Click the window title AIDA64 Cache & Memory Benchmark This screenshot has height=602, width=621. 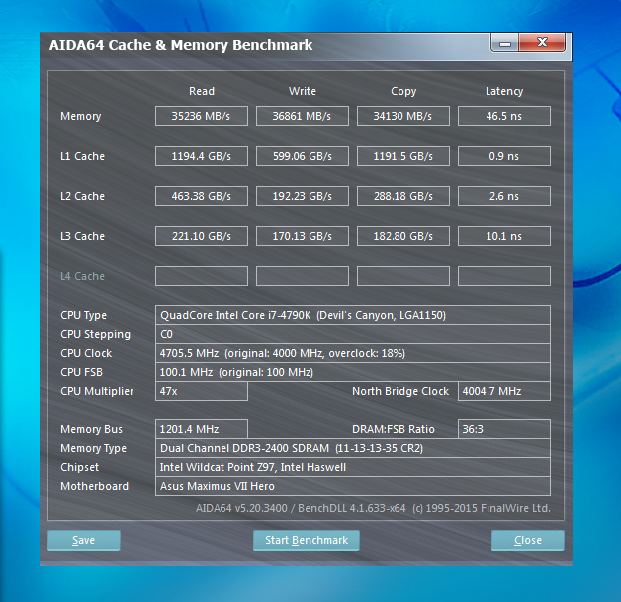[181, 45]
